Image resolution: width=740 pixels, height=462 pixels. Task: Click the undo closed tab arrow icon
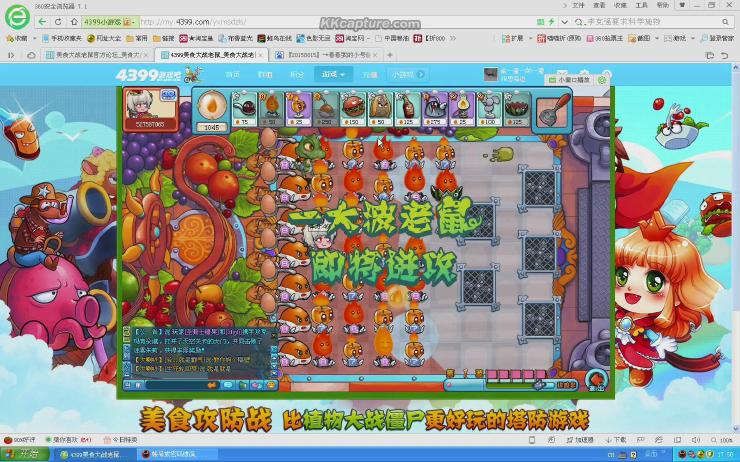724,56
